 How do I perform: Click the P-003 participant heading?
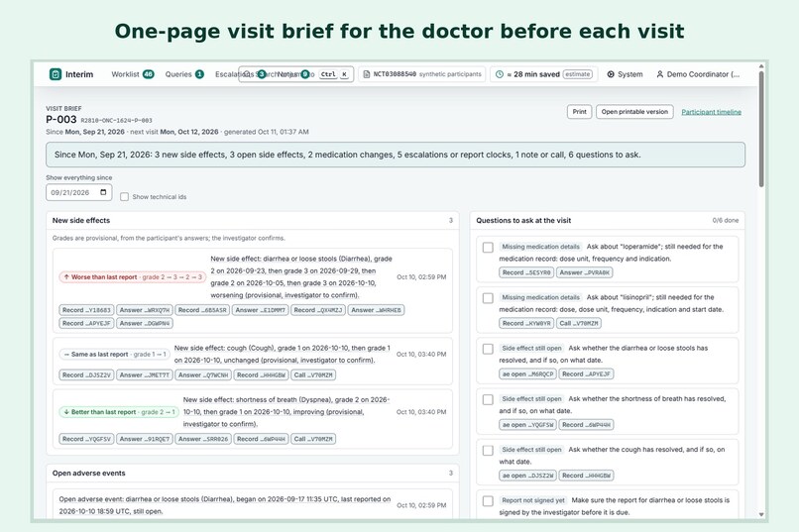61,120
